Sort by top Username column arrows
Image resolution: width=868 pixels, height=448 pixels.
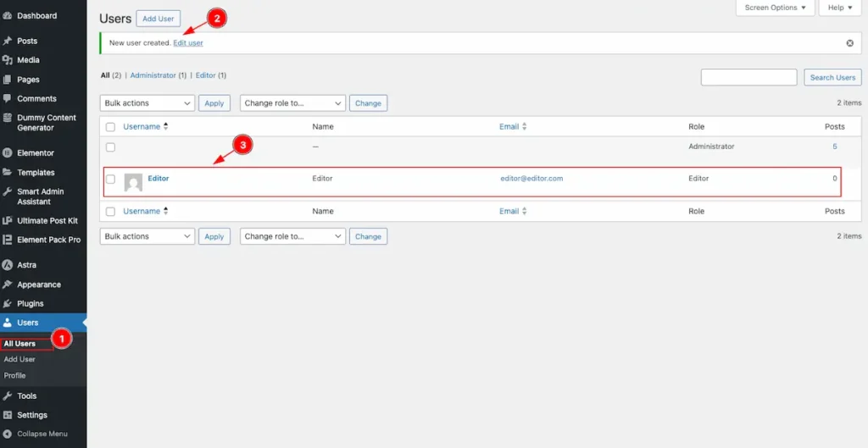tap(165, 127)
